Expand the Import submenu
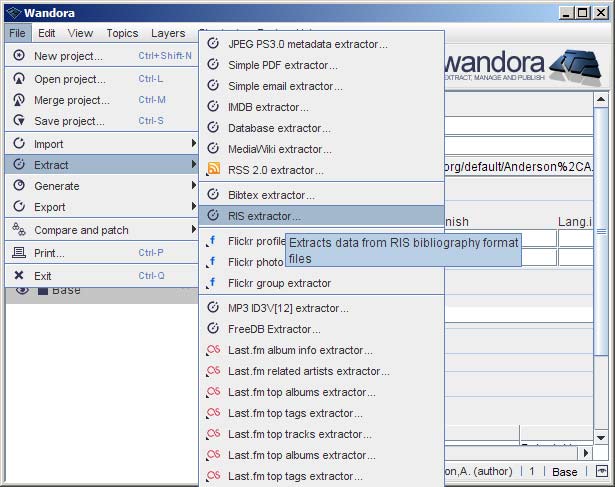 [x=100, y=144]
